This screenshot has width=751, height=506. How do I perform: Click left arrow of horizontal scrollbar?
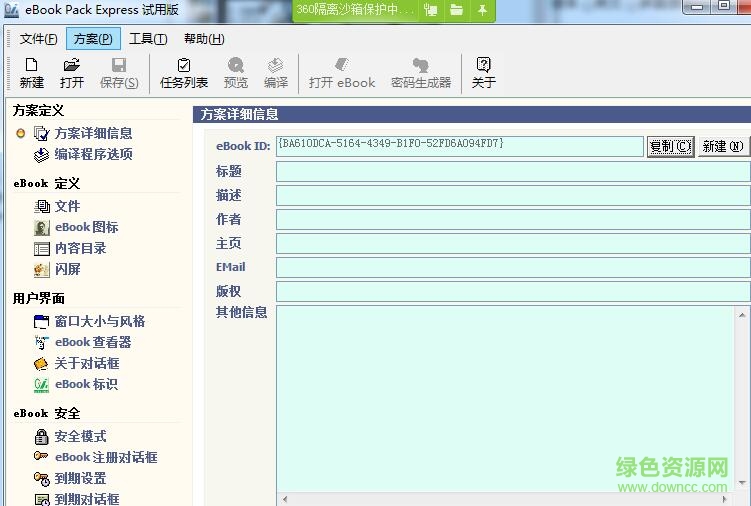(284, 499)
